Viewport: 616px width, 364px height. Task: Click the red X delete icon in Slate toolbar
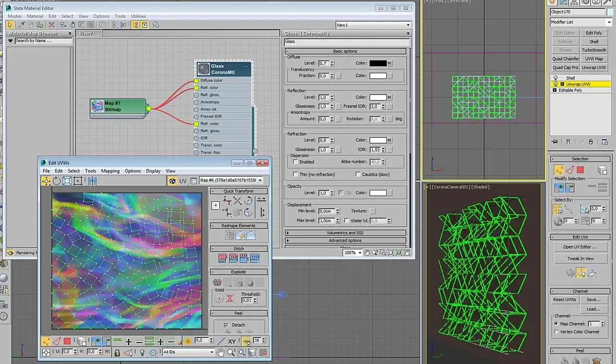click(51, 25)
